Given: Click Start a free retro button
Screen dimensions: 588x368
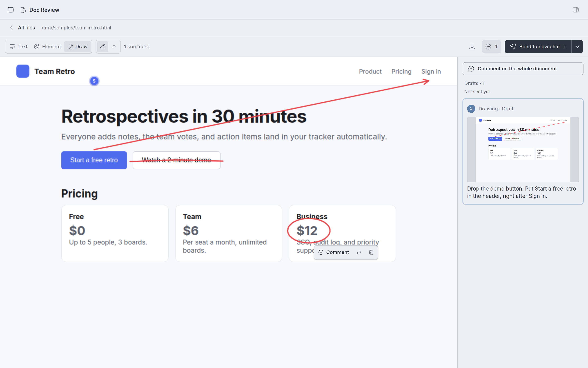Looking at the screenshot, I should pos(94,160).
